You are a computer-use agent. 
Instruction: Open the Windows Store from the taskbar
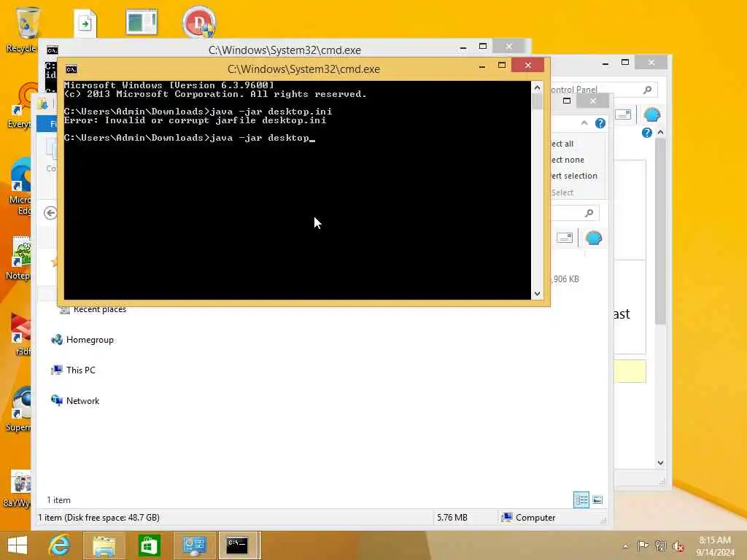[x=149, y=545]
